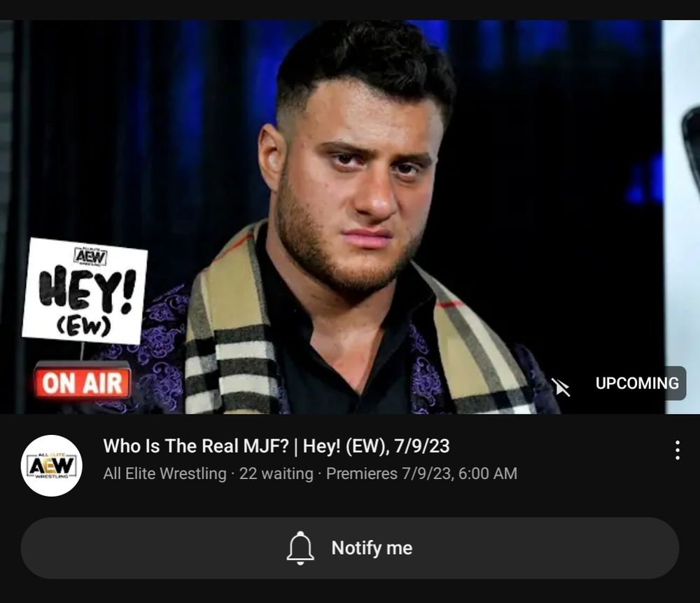Click the HEY! (EW) logo card

point(85,291)
